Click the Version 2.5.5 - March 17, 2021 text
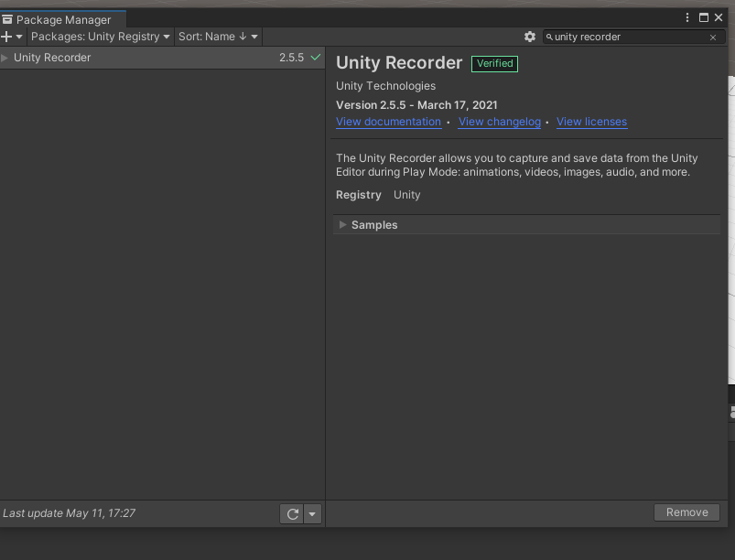Image resolution: width=735 pixels, height=560 pixels. (416, 105)
